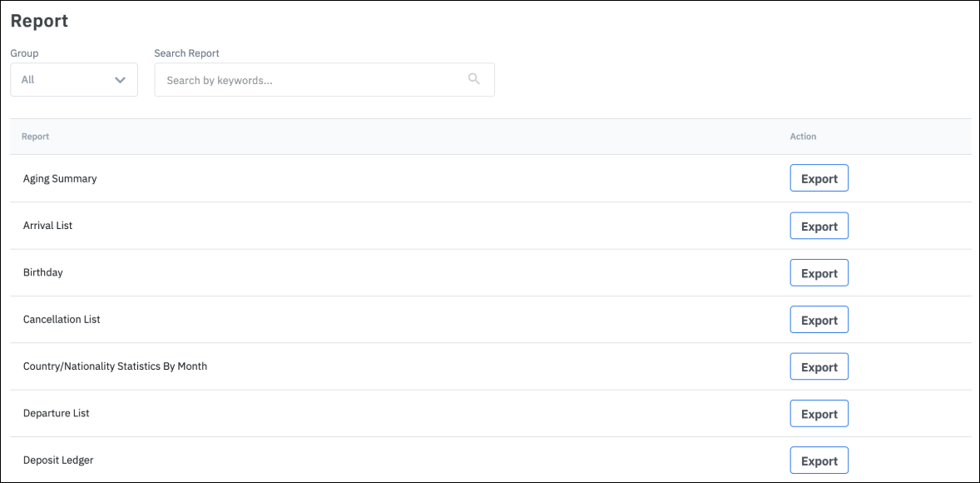Click the Cancellation List report name

coord(62,320)
